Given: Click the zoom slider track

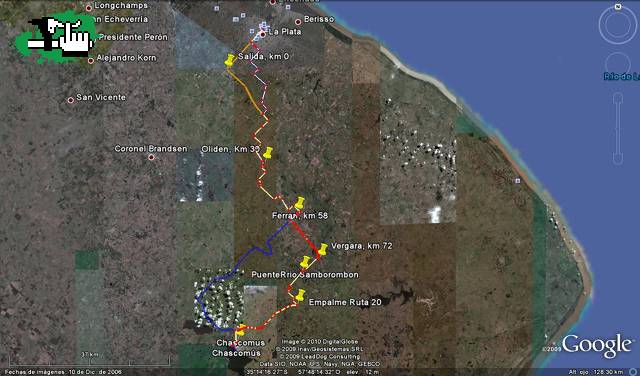Looking at the screenshot, I should tap(618, 128).
